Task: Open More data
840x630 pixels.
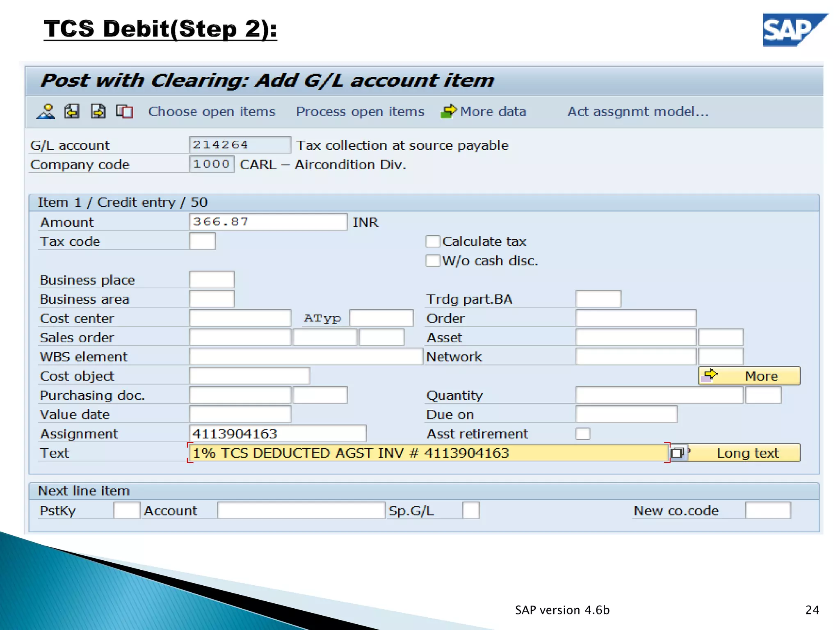Action: point(493,112)
